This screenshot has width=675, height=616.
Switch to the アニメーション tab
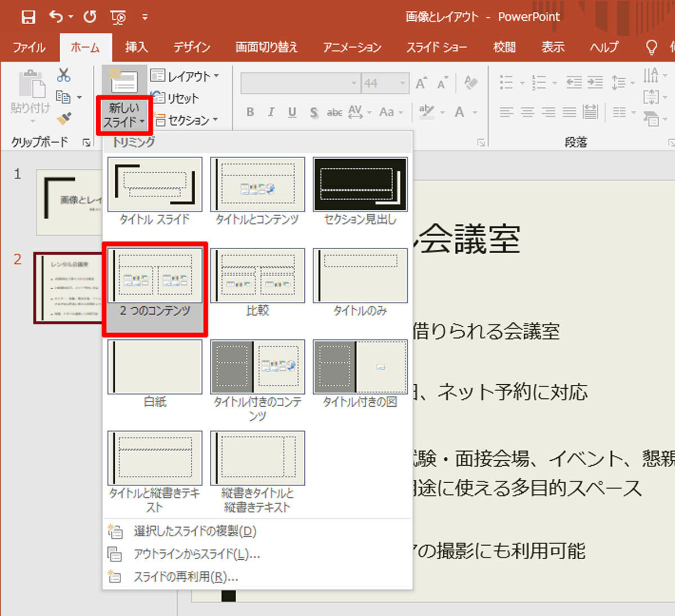coord(352,47)
